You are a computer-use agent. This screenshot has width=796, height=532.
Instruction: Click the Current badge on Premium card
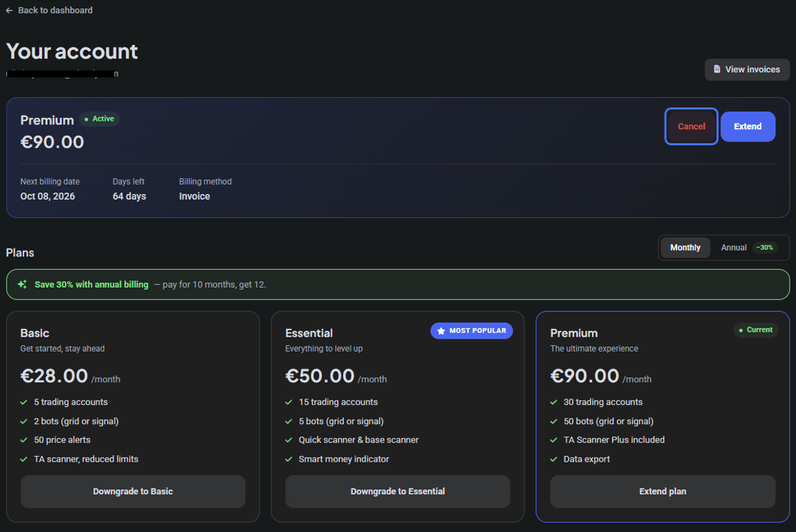[x=755, y=330]
